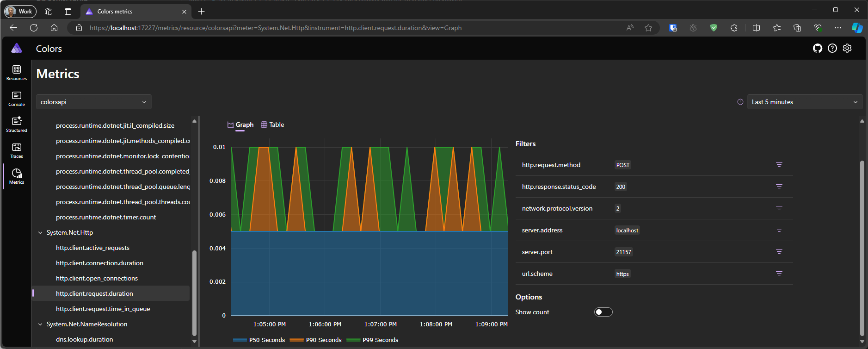The height and width of the screenshot is (349, 868).
Task: Select the Graph view tab
Action: pos(240,125)
